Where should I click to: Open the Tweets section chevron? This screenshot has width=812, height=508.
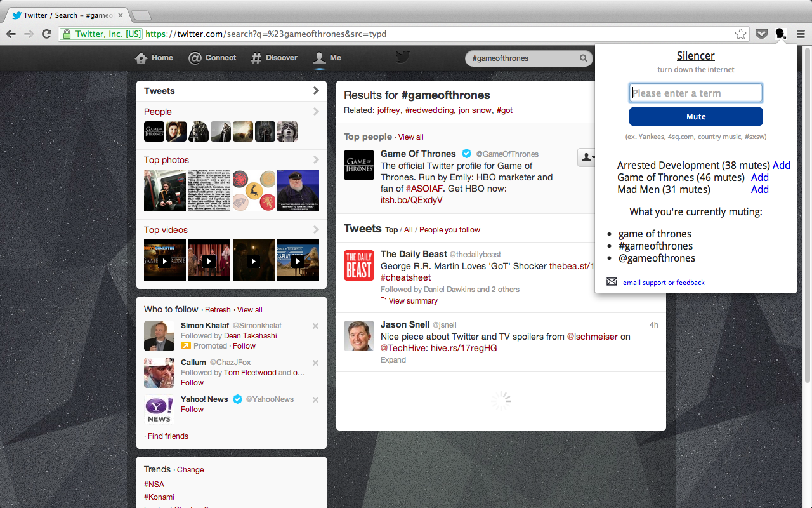pos(316,91)
